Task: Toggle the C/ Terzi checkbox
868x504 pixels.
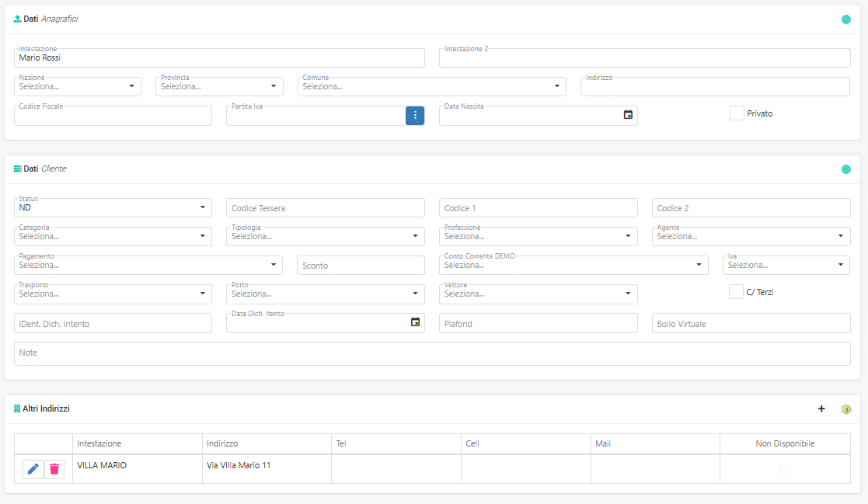Action: point(736,292)
